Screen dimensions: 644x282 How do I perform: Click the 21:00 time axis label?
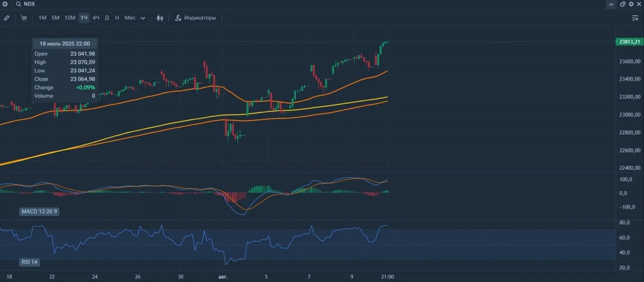pos(387,276)
